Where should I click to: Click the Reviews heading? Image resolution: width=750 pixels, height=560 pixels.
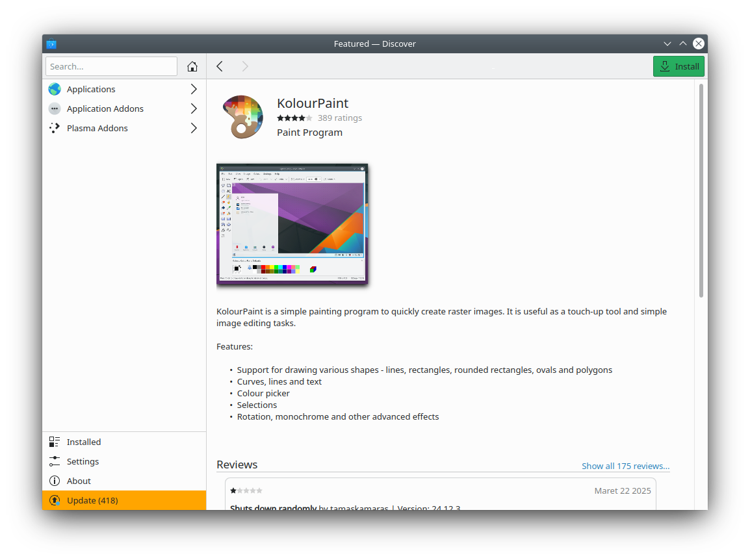click(x=237, y=465)
